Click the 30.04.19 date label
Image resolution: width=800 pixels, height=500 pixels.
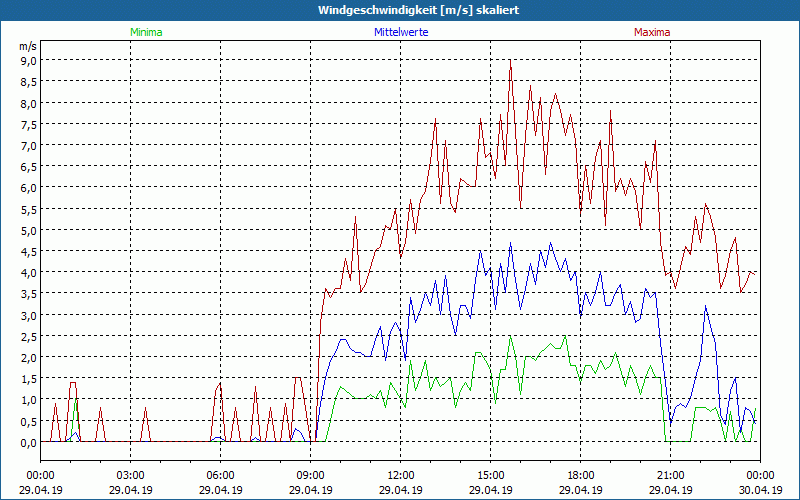tap(760, 490)
